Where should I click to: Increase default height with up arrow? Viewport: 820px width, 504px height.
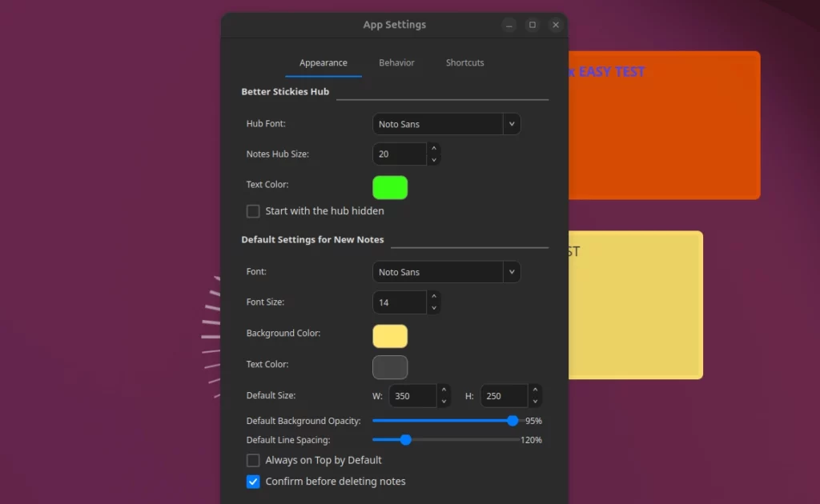[x=535, y=390]
